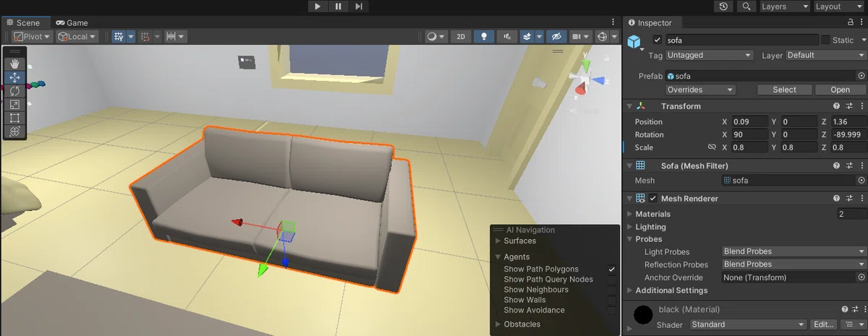Edit Rotation Z field
Image resolution: width=868 pixels, height=336 pixels.
[849, 134]
